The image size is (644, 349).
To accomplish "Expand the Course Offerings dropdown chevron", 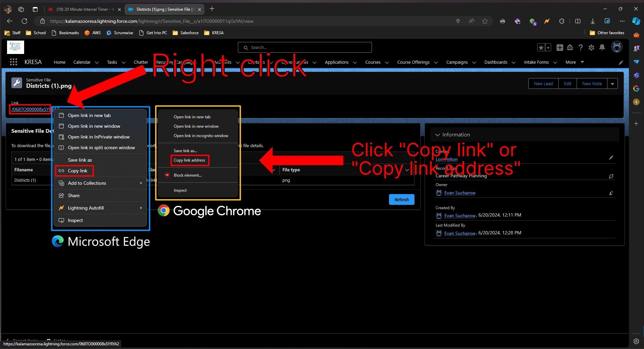I will (436, 62).
